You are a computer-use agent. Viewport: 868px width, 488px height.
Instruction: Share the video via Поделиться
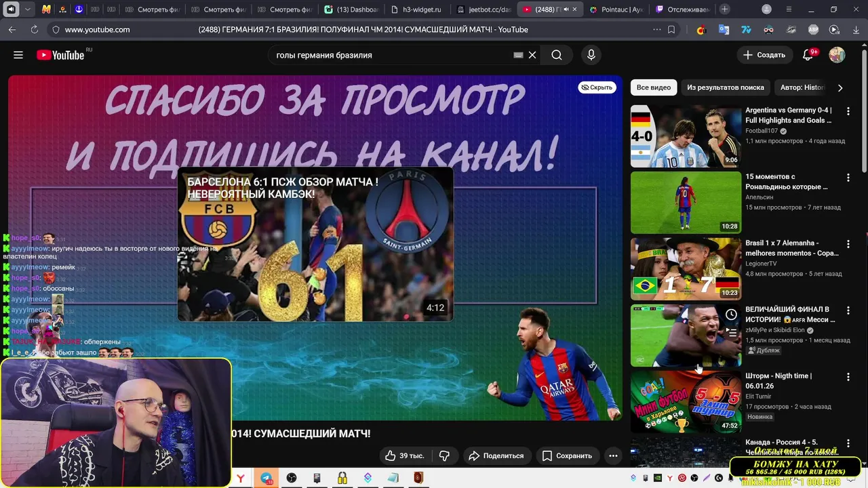pyautogui.click(x=496, y=455)
